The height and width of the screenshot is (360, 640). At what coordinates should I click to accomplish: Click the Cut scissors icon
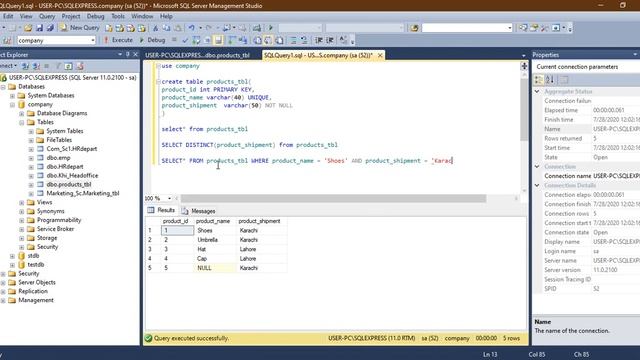click(156, 28)
